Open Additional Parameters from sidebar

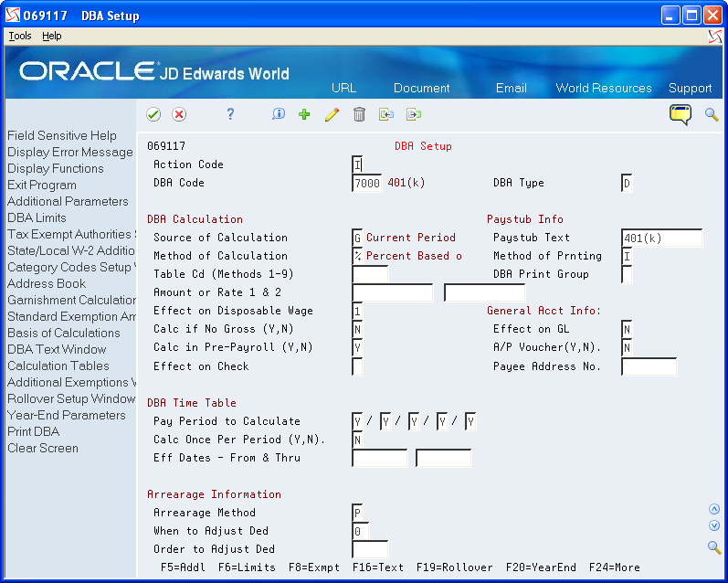[68, 202]
